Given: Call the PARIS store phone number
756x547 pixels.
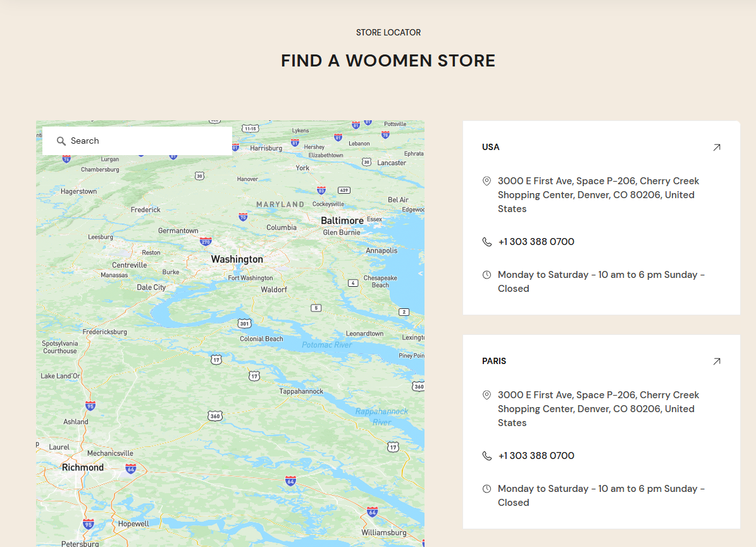Looking at the screenshot, I should pyautogui.click(x=536, y=456).
